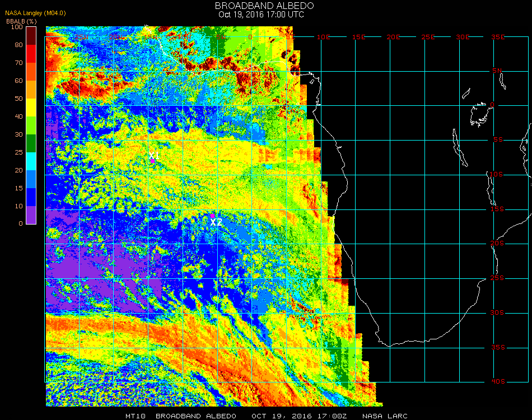Viewport: 532px width, 420px height.
Task: Click the '20E' longitude label
Action: click(x=393, y=37)
